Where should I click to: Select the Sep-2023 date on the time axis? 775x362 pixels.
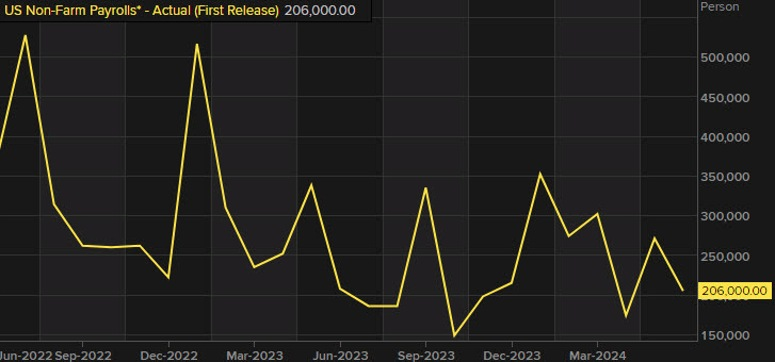coord(426,355)
